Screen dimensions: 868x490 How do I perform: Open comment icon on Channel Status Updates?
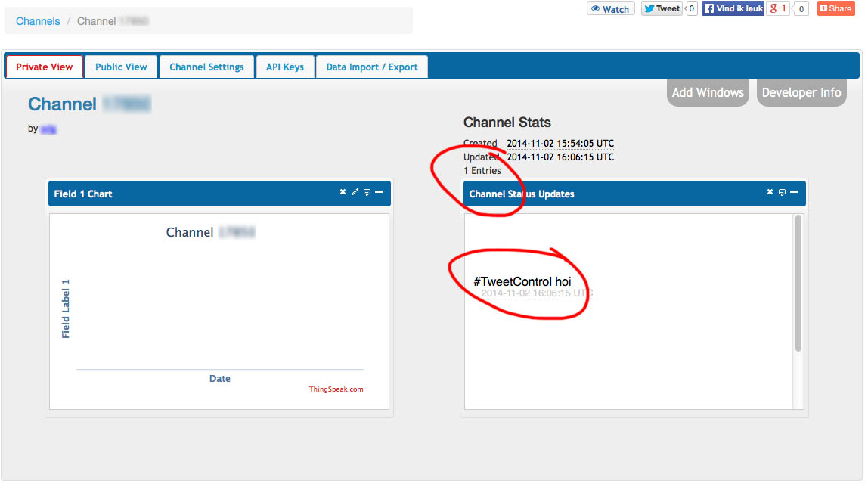tap(783, 192)
